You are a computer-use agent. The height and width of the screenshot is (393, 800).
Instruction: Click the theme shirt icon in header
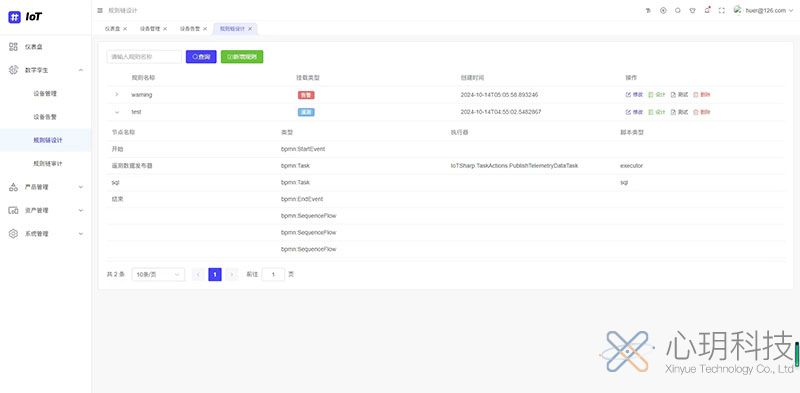pos(692,10)
